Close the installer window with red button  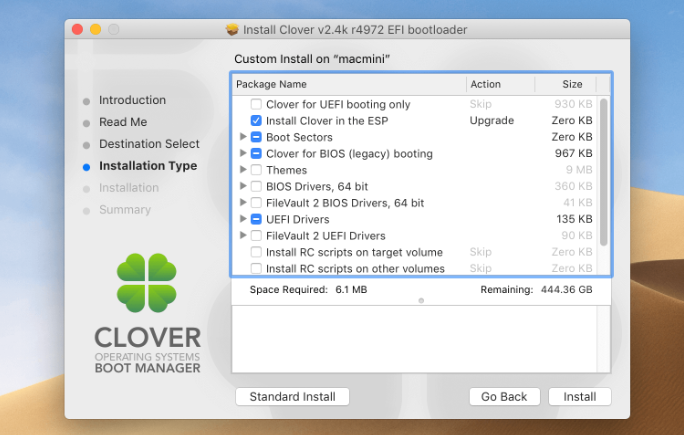click(x=77, y=29)
